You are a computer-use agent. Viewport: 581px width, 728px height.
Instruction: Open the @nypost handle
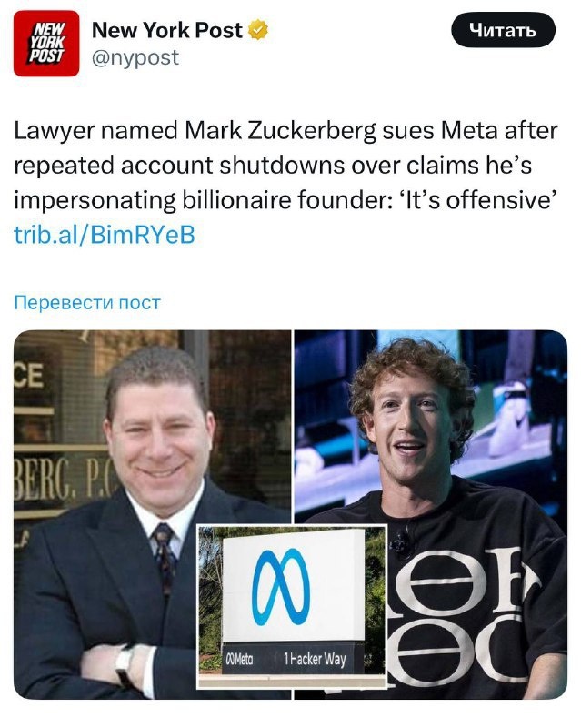135,58
